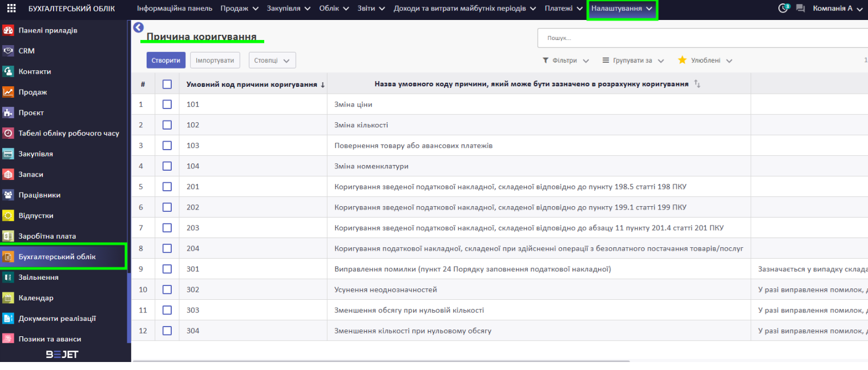
Task: Check the box for row 204
Action: (167, 248)
